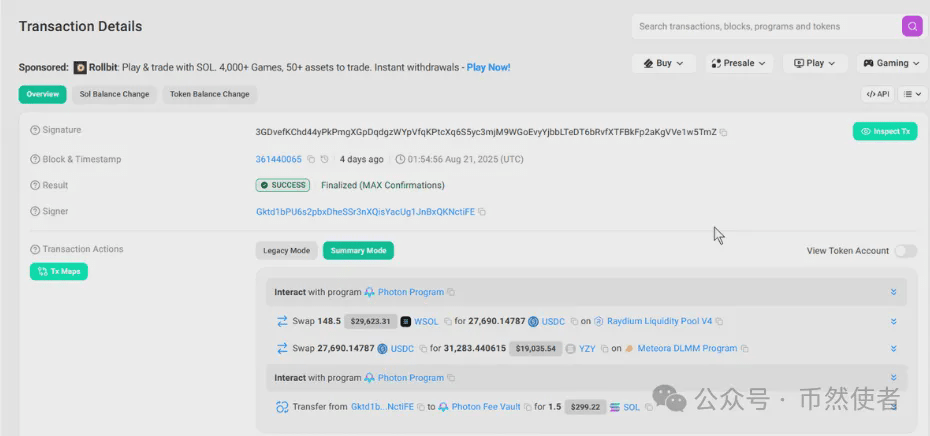Switch to the Overview tab
930x436 pixels.
(x=42, y=94)
